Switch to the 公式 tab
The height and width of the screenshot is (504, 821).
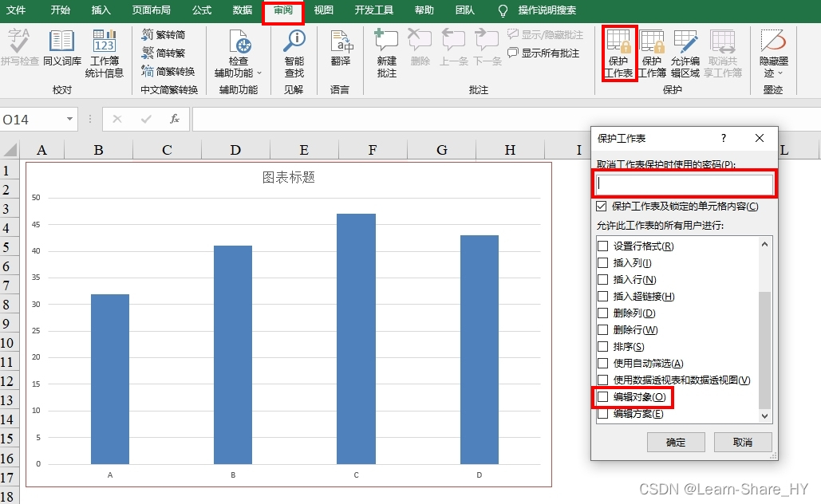pyautogui.click(x=202, y=10)
